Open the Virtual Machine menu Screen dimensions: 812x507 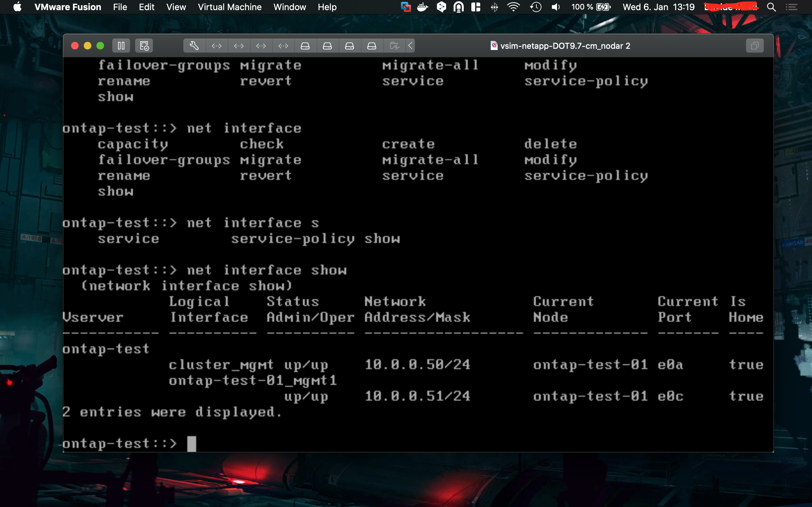click(x=230, y=7)
